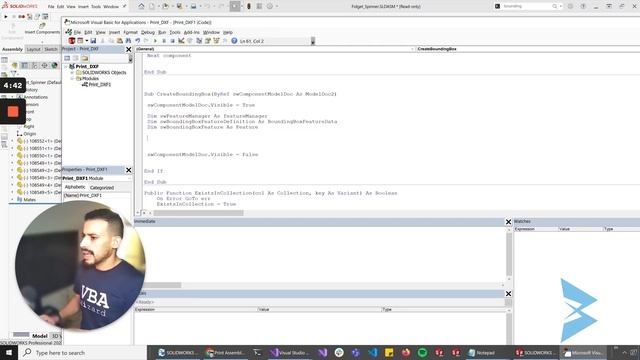Open the Insert UserForm dropdown arrow

point(87,41)
